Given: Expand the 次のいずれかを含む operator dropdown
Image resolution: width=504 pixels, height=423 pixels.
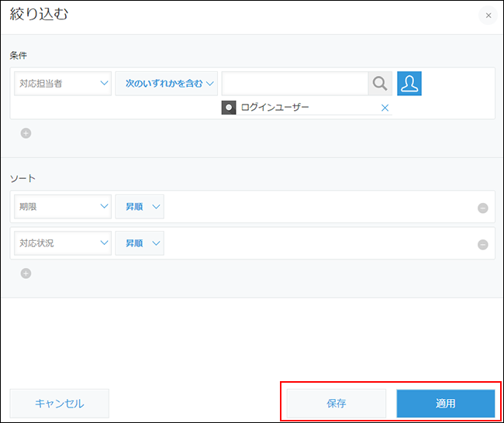Looking at the screenshot, I should [x=167, y=84].
